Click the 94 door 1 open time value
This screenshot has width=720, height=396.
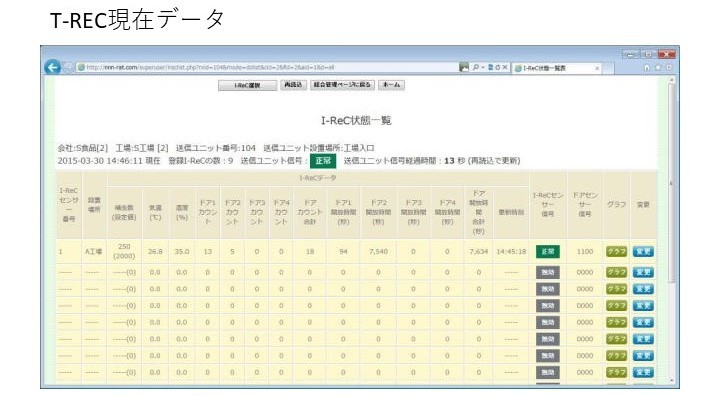click(x=343, y=252)
